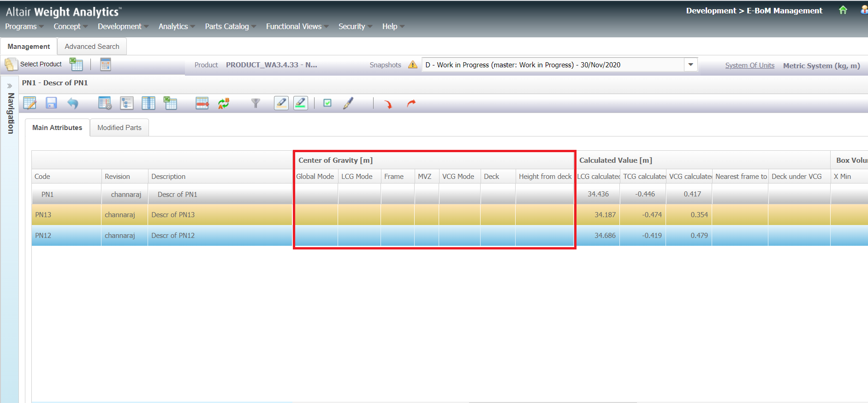Screen dimensions: 868x403
Task: Click the save floppy disk icon
Action: [51, 103]
